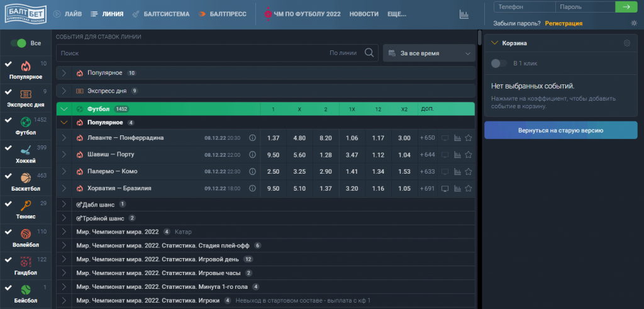This screenshot has height=309, width=644.
Task: Click the live stream icon for Хорватия — Бразилия
Action: tap(445, 188)
